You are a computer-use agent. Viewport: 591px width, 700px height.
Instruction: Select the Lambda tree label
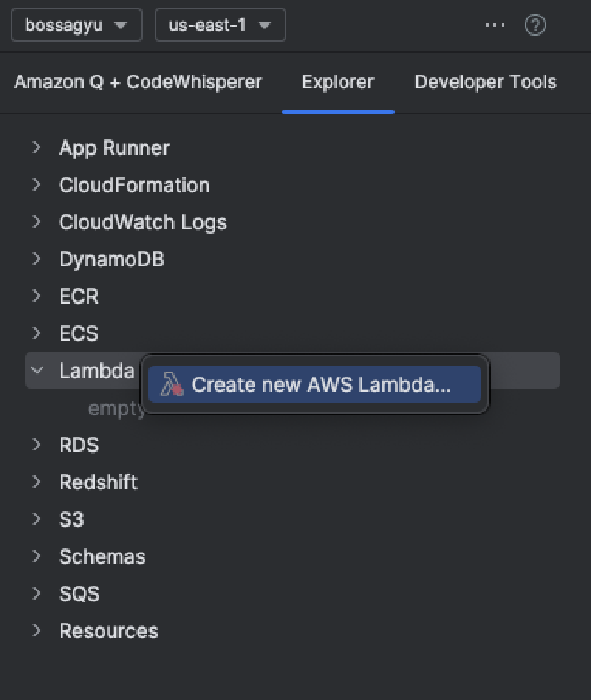coord(96,370)
